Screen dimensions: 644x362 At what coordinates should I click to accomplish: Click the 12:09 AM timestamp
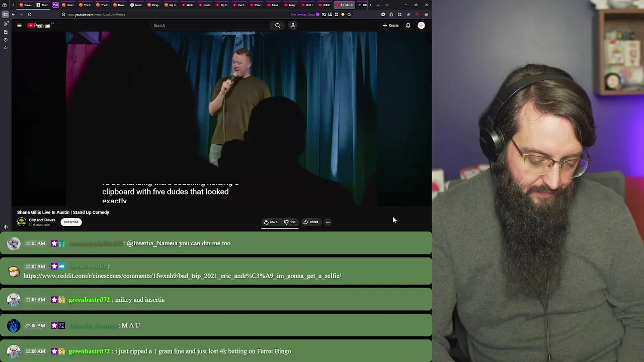click(35, 351)
